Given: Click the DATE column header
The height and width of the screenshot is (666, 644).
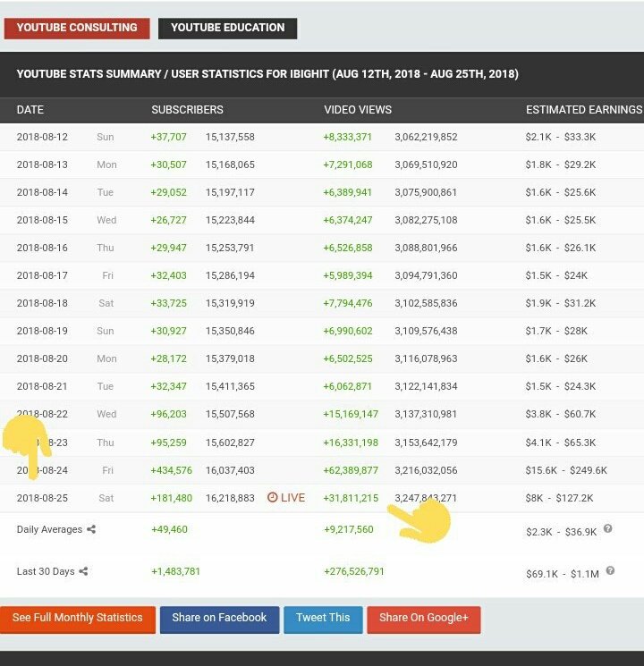Looking at the screenshot, I should coord(30,110).
